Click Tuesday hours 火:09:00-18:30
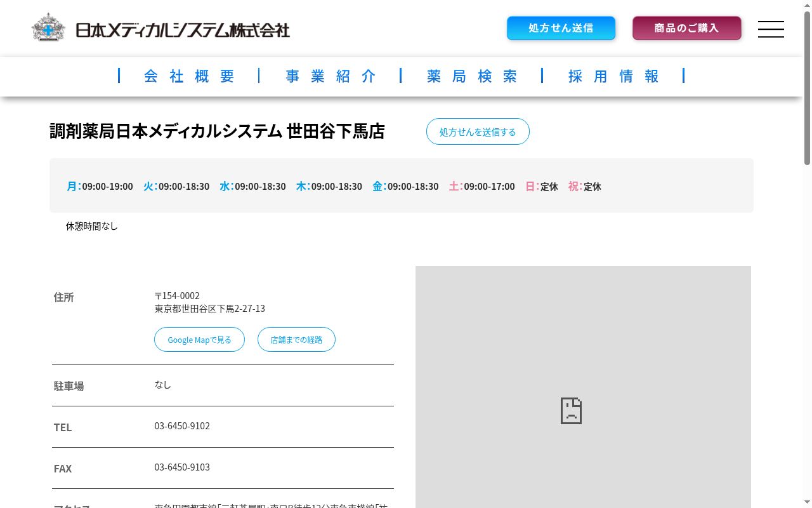 pyautogui.click(x=176, y=186)
